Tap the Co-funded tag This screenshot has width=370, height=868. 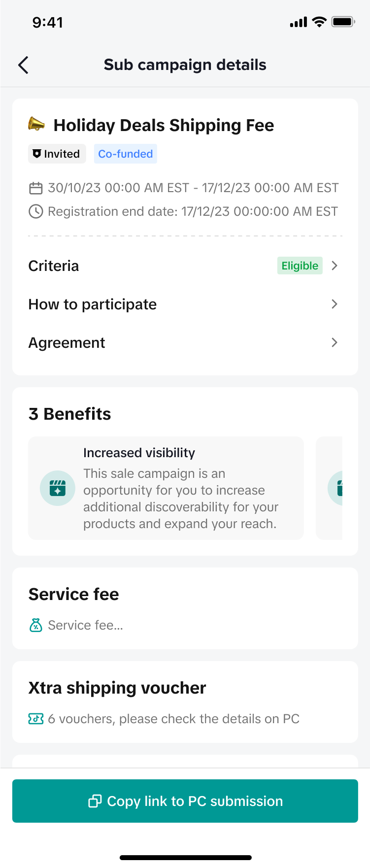[126, 154]
